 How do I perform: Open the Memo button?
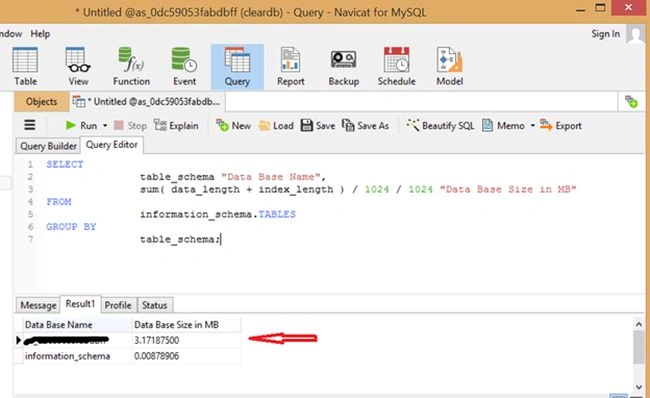pyautogui.click(x=503, y=126)
